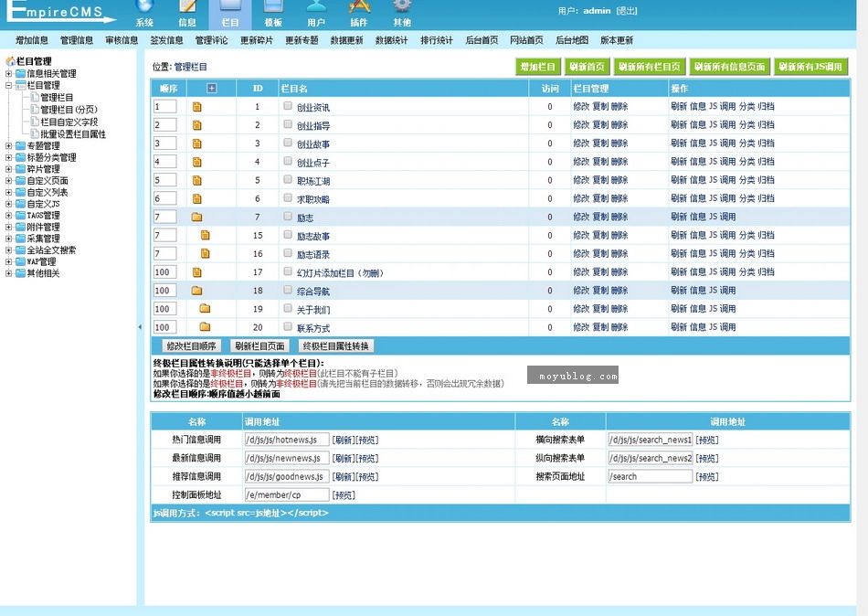
Task: Check the 创业资讯 checkbox
Action: 288,106
